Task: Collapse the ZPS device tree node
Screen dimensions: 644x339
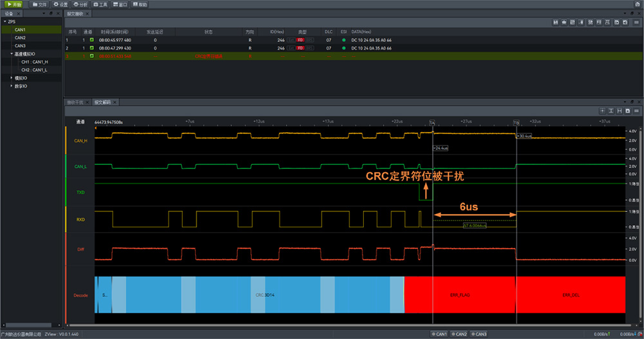Action: click(x=4, y=21)
